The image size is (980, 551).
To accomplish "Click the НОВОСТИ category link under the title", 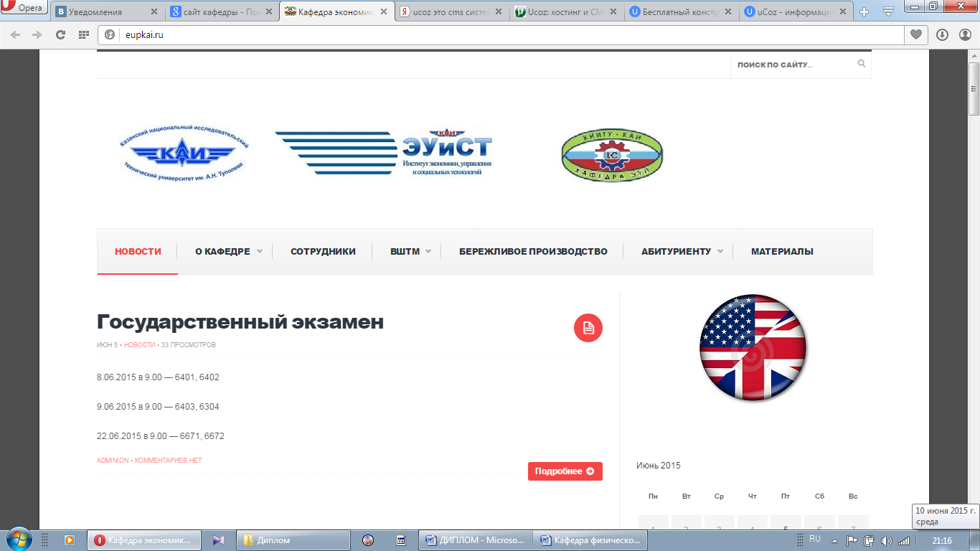I will click(139, 345).
